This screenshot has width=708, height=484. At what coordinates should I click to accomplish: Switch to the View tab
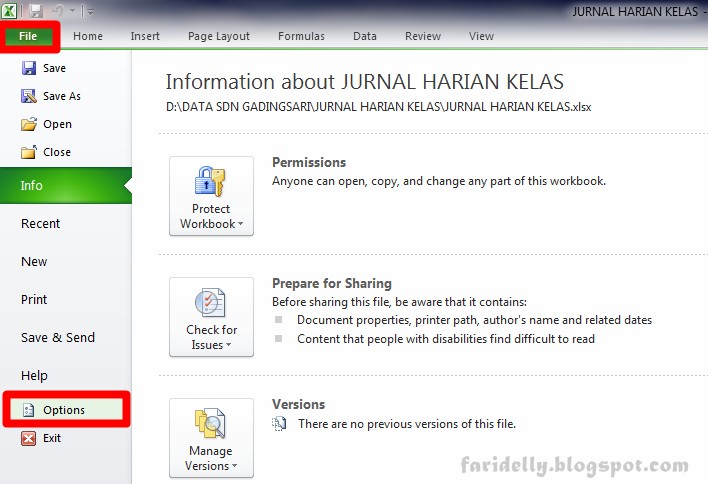point(481,36)
